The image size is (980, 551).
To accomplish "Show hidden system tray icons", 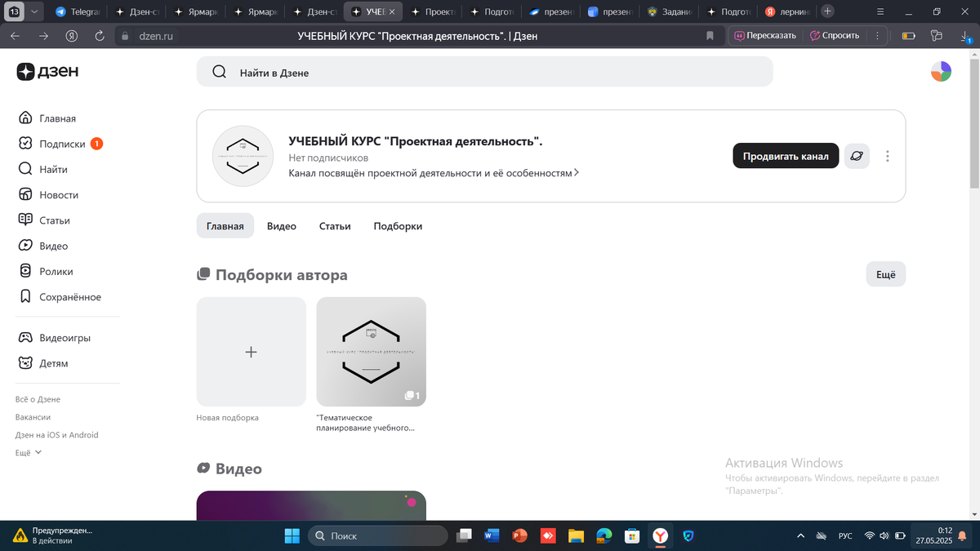I will pyautogui.click(x=802, y=535).
